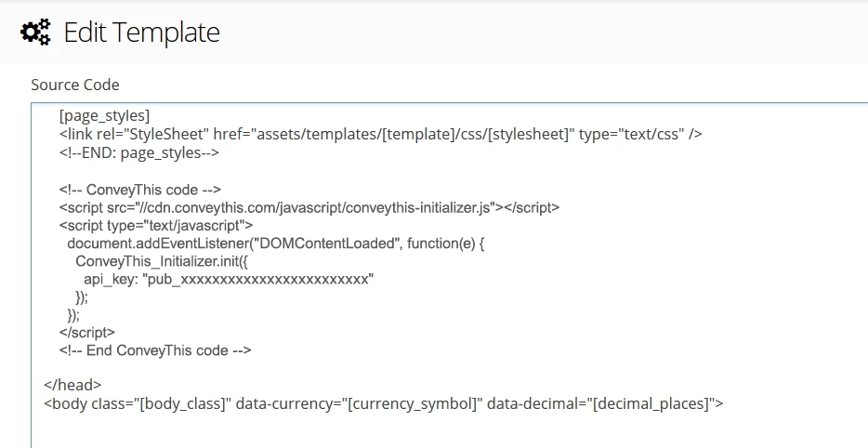The width and height of the screenshot is (868, 448).
Task: Click the End ConveyThis code comment
Action: [155, 350]
